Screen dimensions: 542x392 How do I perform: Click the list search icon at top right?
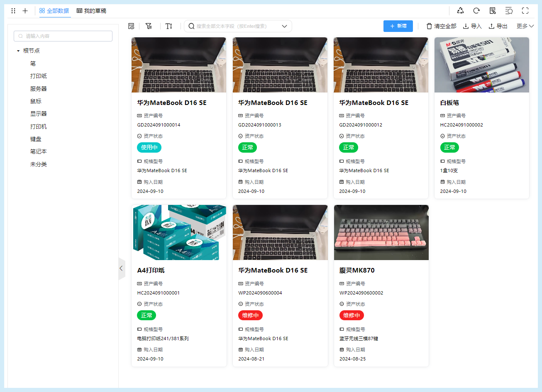[509, 11]
